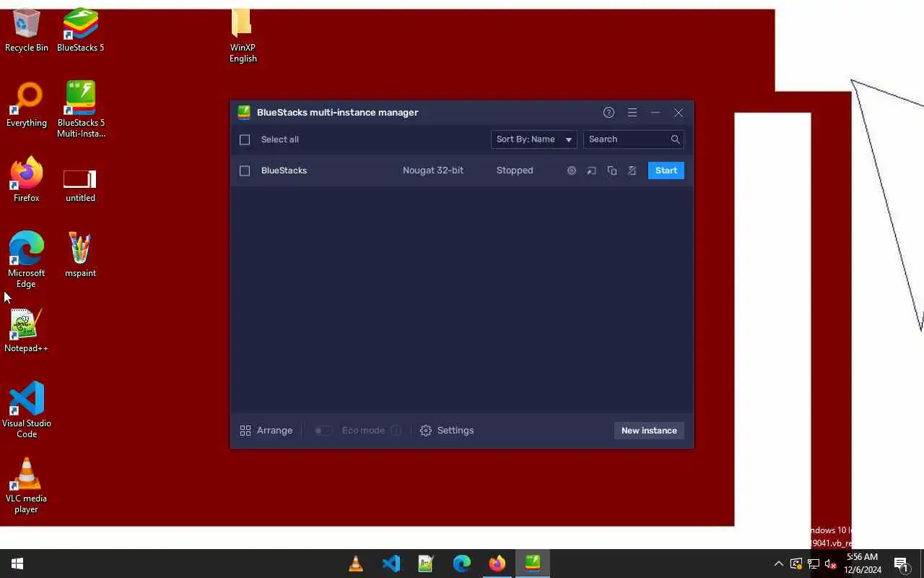Open the hamburger menu in multi-instance manager
Screen dimensions: 924x578
[x=632, y=113]
